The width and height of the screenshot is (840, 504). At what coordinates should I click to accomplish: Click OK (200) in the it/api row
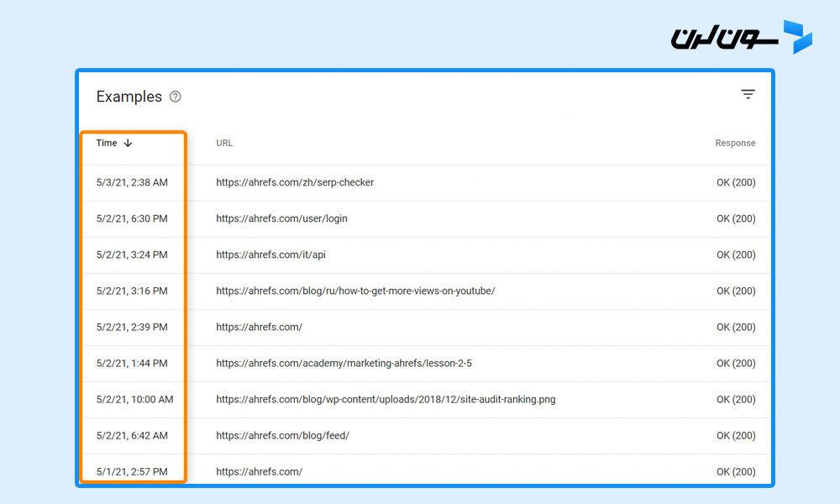click(x=736, y=255)
